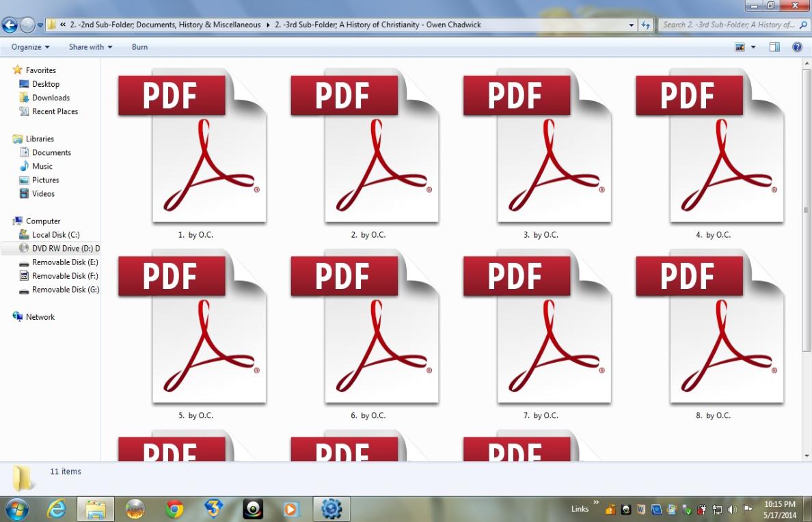The image size is (812, 522).
Task: Open more view options dropdown arrow
Action: point(753,47)
